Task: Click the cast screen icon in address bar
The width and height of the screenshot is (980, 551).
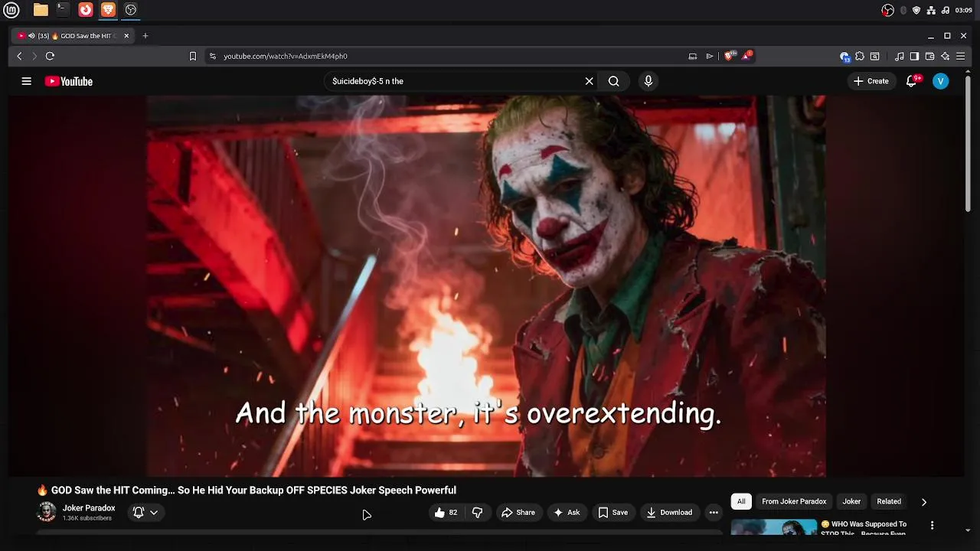Action: [693, 56]
